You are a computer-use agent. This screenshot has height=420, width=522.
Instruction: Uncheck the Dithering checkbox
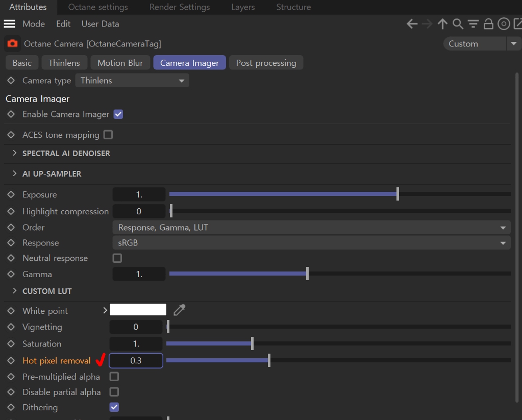tap(114, 407)
